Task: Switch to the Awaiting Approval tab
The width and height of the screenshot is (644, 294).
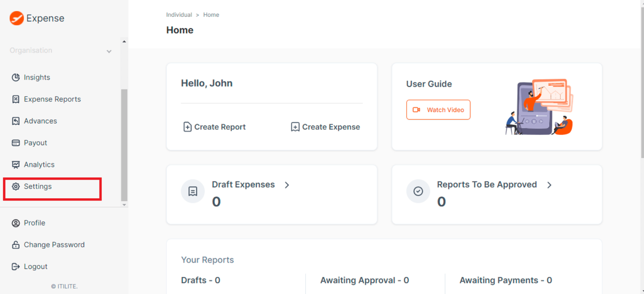Action: point(364,280)
